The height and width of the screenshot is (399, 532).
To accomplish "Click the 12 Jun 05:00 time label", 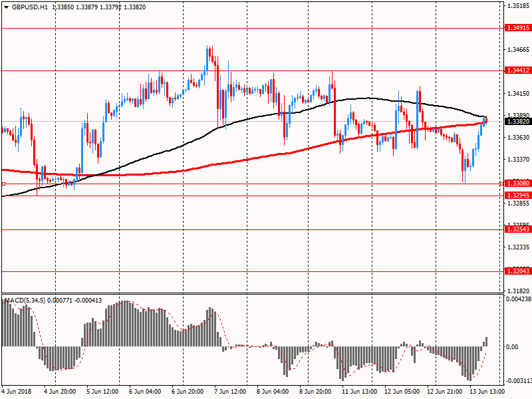I will 402,392.
